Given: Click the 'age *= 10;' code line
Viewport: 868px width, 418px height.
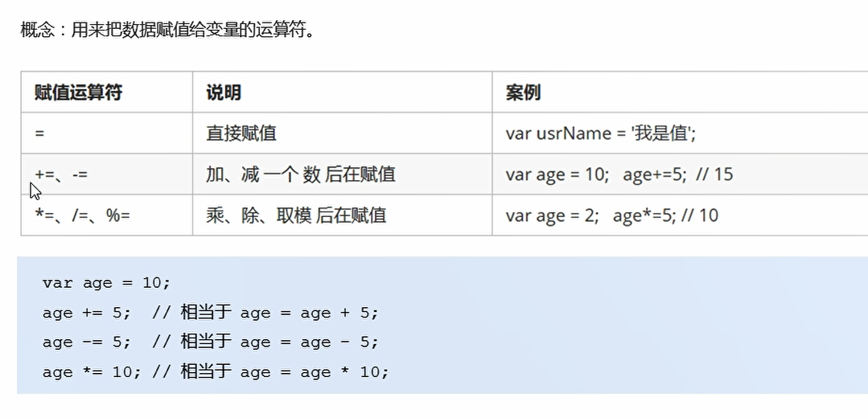Looking at the screenshot, I should tap(91, 372).
